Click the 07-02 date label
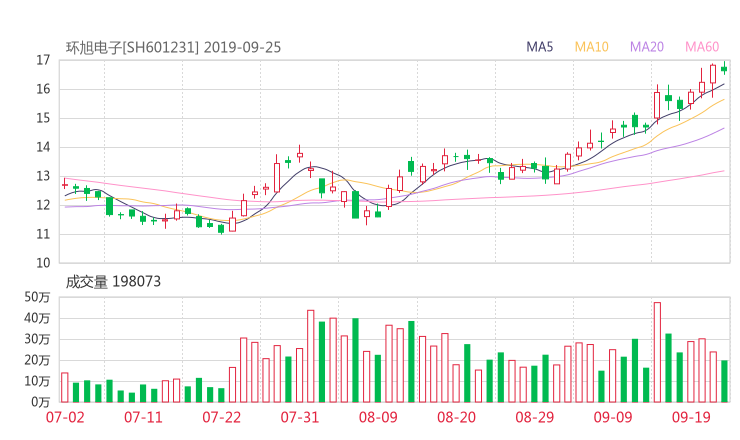The image size is (740, 440). coord(65,417)
